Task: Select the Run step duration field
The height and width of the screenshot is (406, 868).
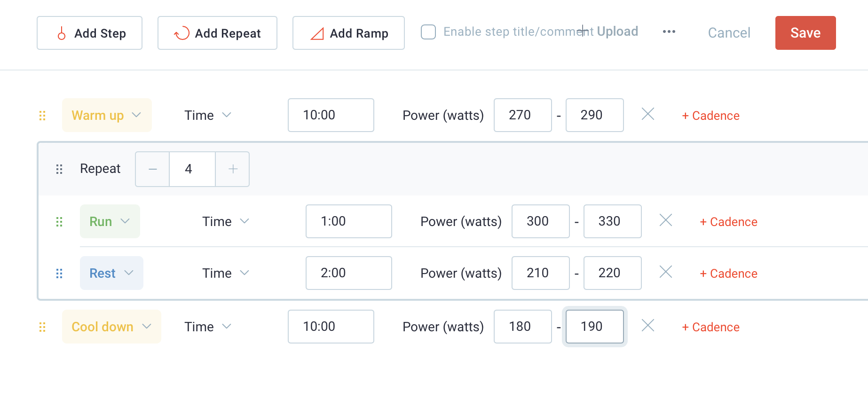Action: coord(349,221)
